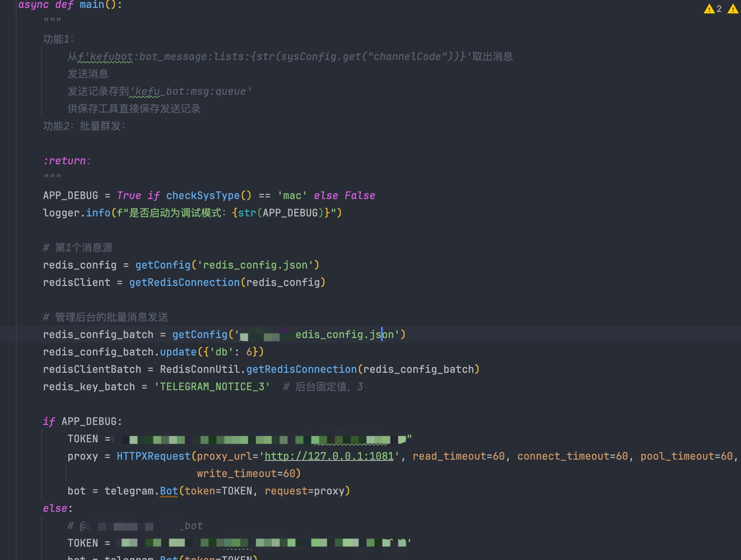Image resolution: width=741 pixels, height=560 pixels.
Task: Click the 'kefu_bot:msg:queue' docstring text
Action: [x=191, y=91]
